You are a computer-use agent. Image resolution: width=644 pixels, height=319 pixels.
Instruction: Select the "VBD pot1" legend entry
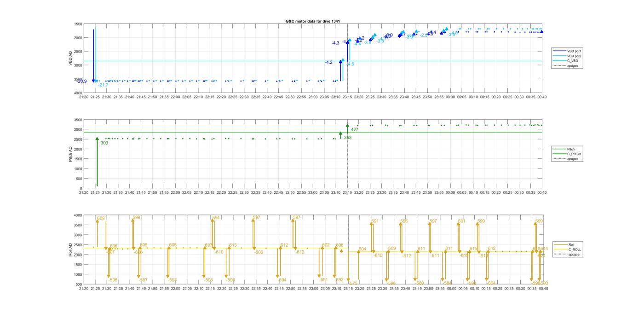[575, 51]
